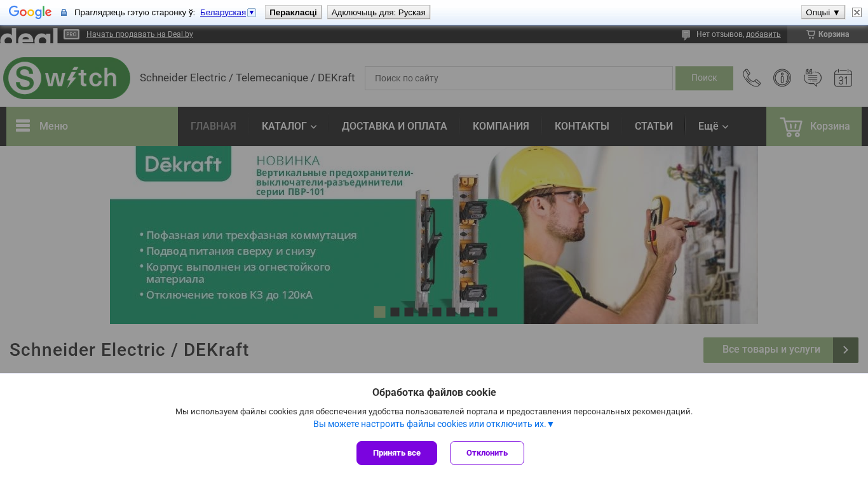The height and width of the screenshot is (488, 868).
Task: Expand the Ещё menu
Action: (713, 126)
